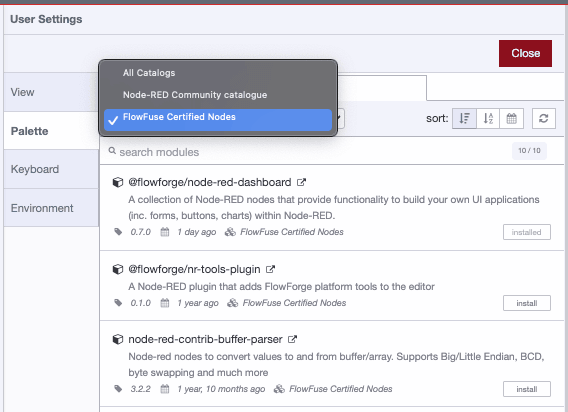Refresh the module catalog list
This screenshot has width=568, height=412.
pyautogui.click(x=543, y=118)
